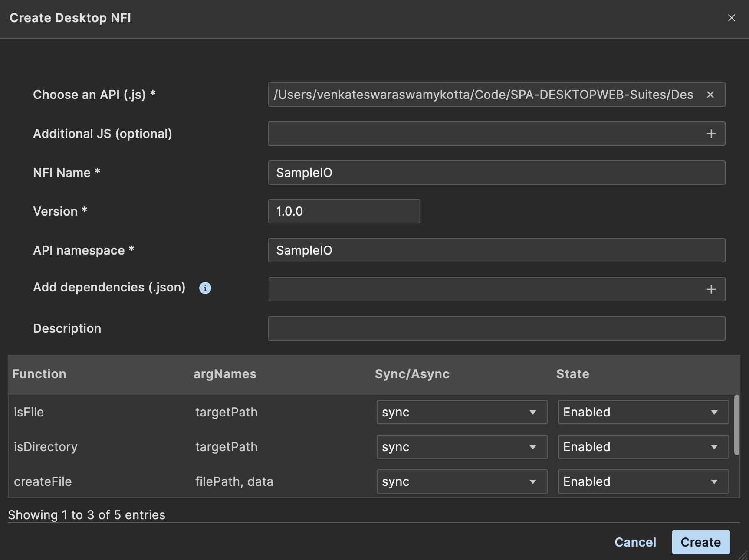Viewport: 749px width, 560px height.
Task: Click into the Version field
Action: tap(344, 211)
